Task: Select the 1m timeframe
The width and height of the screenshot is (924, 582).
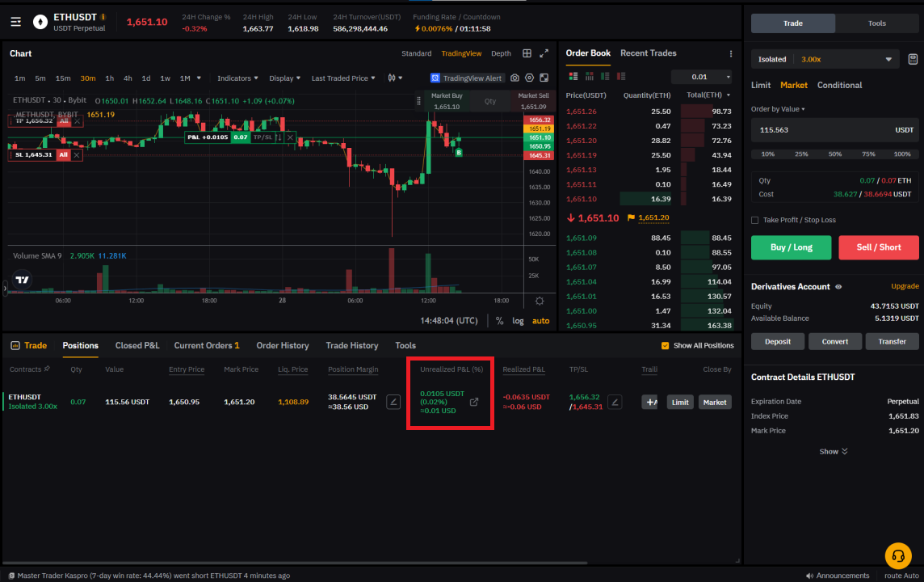Action: click(x=19, y=78)
